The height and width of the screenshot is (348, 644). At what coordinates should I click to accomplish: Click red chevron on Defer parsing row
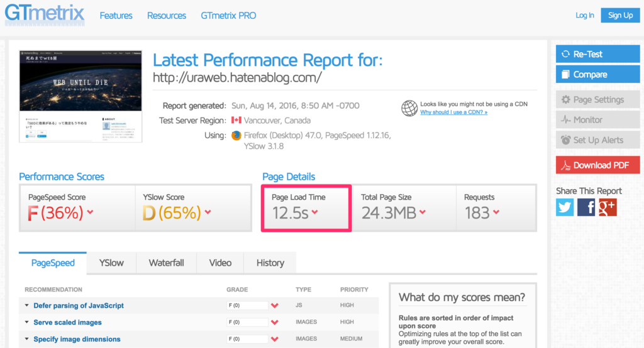coord(275,305)
